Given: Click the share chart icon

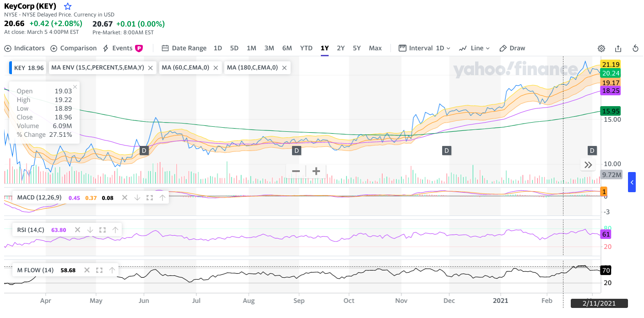Looking at the screenshot, I should pos(618,49).
